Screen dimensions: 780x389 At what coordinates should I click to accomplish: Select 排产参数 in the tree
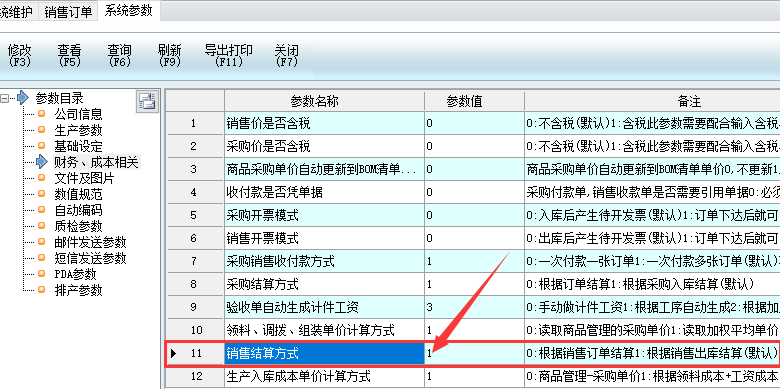click(x=78, y=290)
